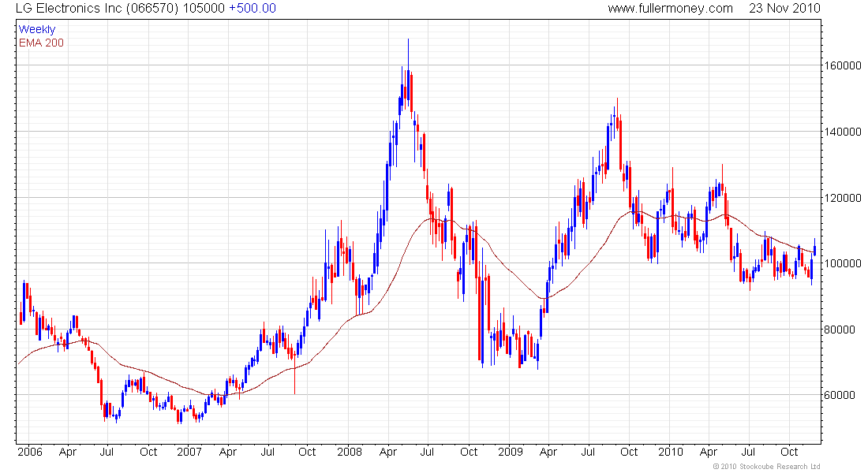Click the 120000 price axis label
Screen dimensions: 868x473
point(841,198)
